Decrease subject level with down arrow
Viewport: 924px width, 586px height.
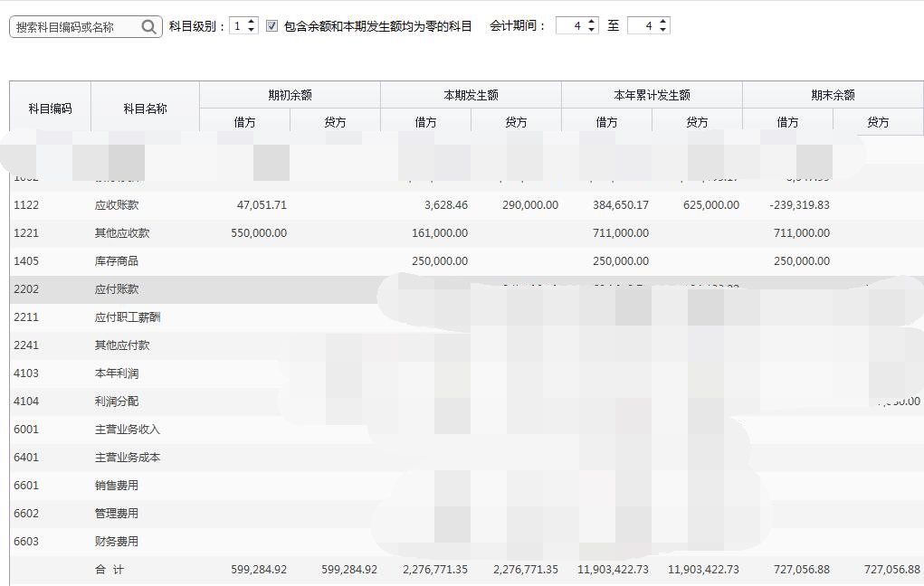click(x=252, y=31)
